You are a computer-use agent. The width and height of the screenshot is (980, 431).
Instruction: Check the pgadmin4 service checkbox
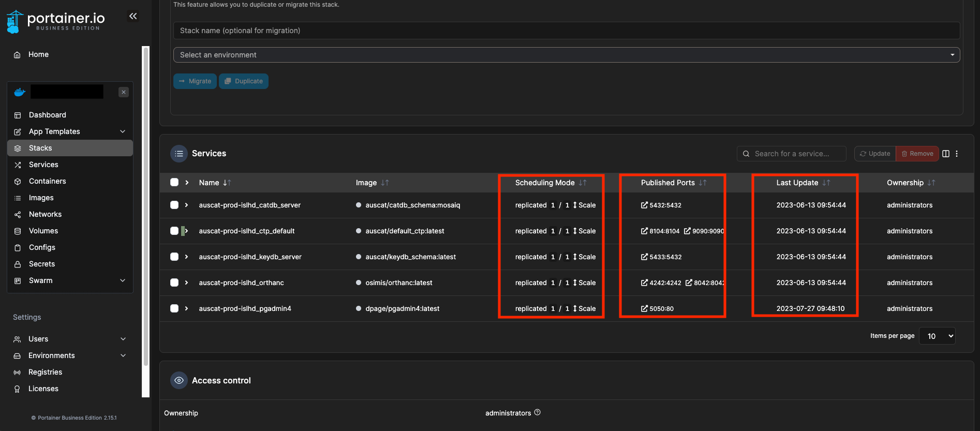[174, 308]
